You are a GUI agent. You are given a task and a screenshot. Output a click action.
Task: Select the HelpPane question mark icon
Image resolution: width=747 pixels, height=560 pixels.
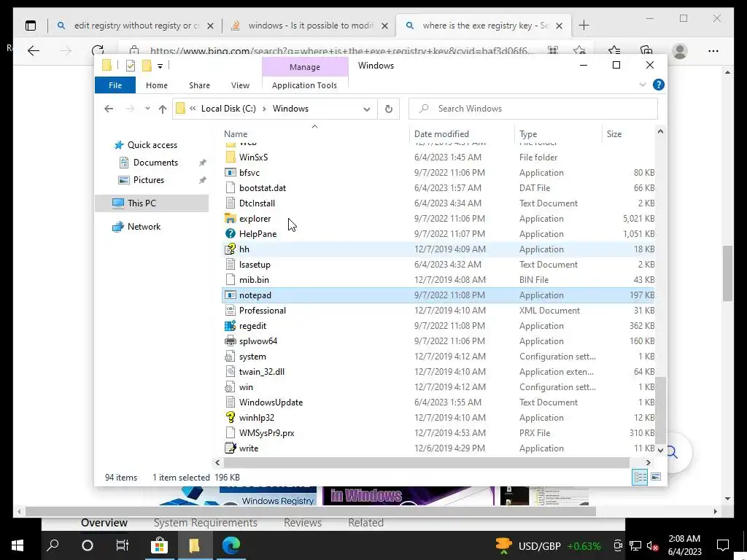pos(230,234)
